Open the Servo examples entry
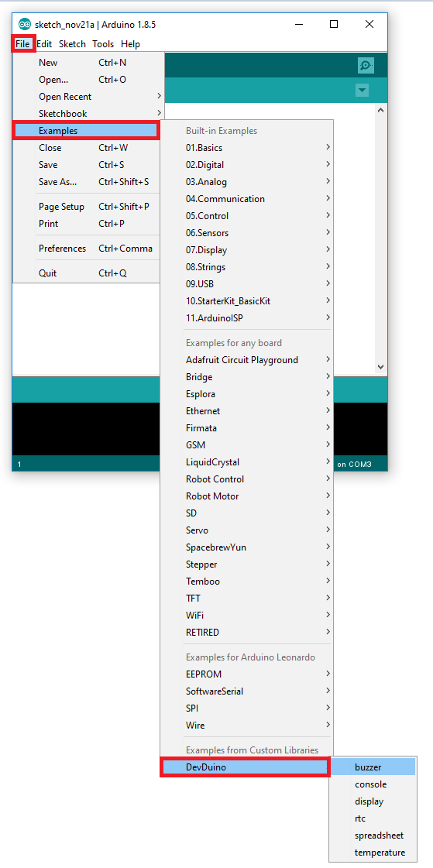This screenshot has height=868, width=433. 247,530
